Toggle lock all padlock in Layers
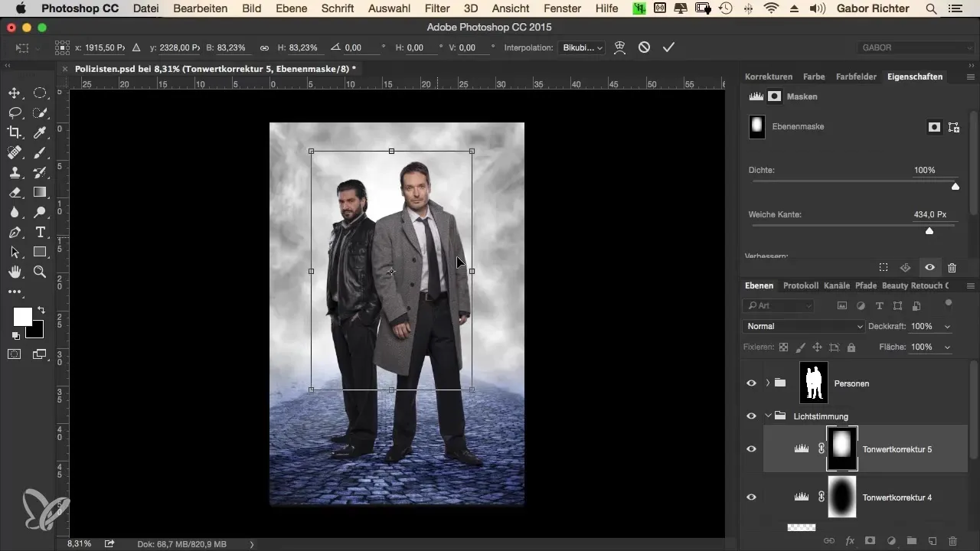The width and height of the screenshot is (980, 551). pyautogui.click(x=851, y=347)
